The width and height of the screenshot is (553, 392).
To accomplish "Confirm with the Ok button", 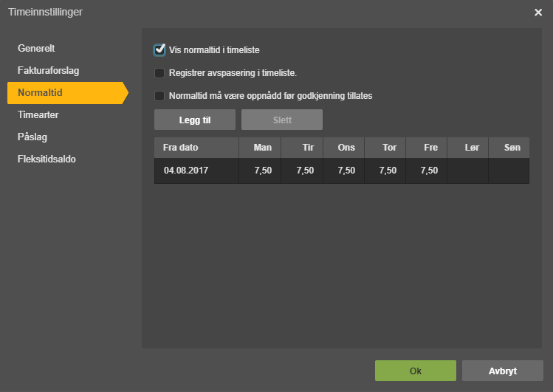I will tap(416, 371).
